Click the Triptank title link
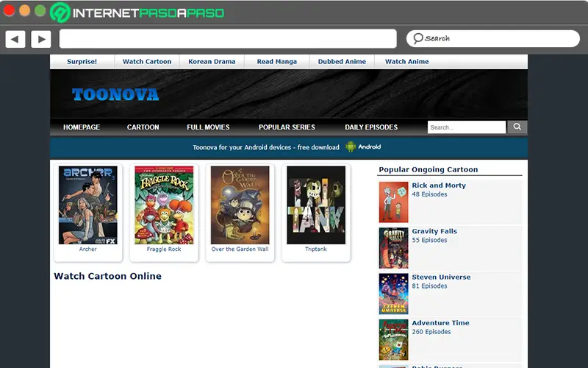Image resolution: width=588 pixels, height=368 pixels. pos(316,249)
